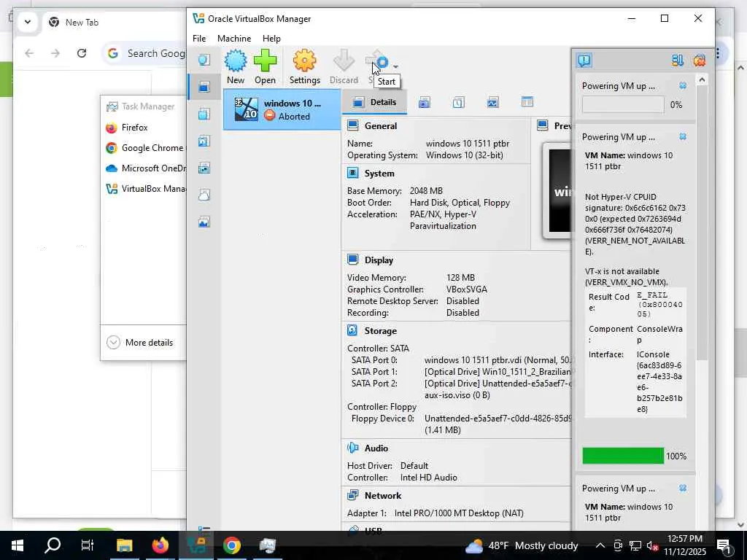Switch to the File Manager tab icon

click(527, 102)
